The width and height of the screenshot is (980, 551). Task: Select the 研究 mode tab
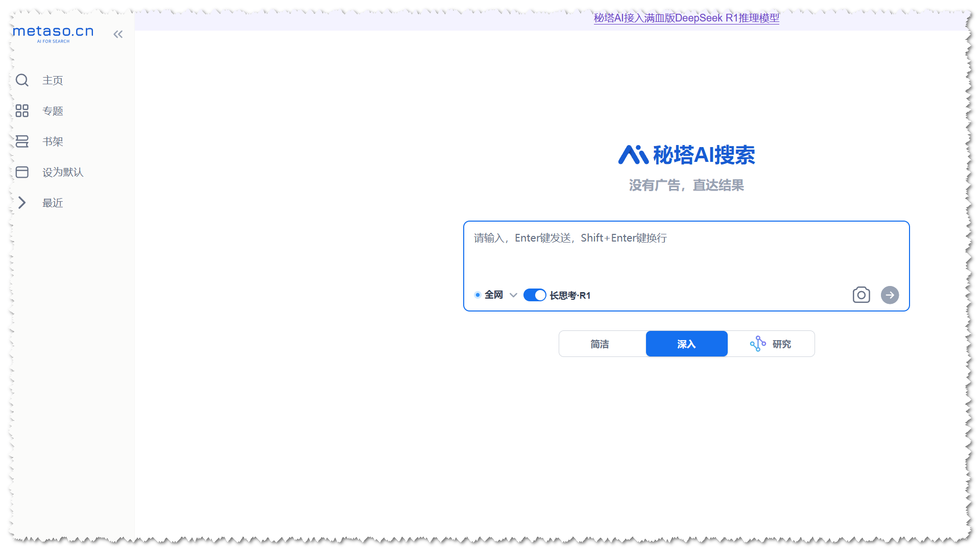pyautogui.click(x=771, y=344)
